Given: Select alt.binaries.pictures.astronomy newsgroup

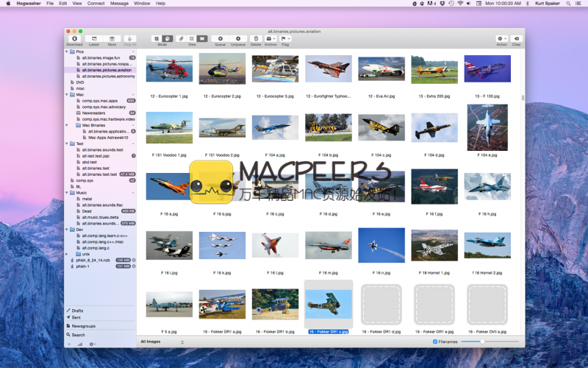Looking at the screenshot, I should 107,76.
